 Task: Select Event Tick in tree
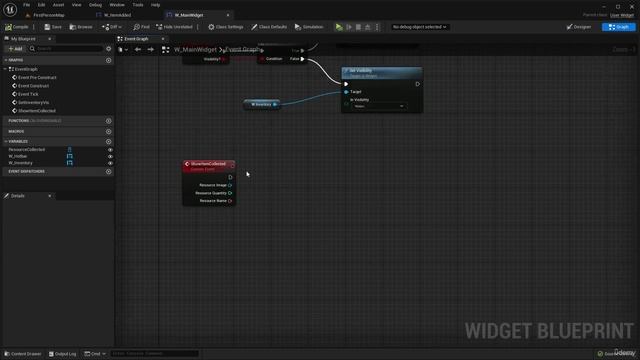click(x=28, y=94)
